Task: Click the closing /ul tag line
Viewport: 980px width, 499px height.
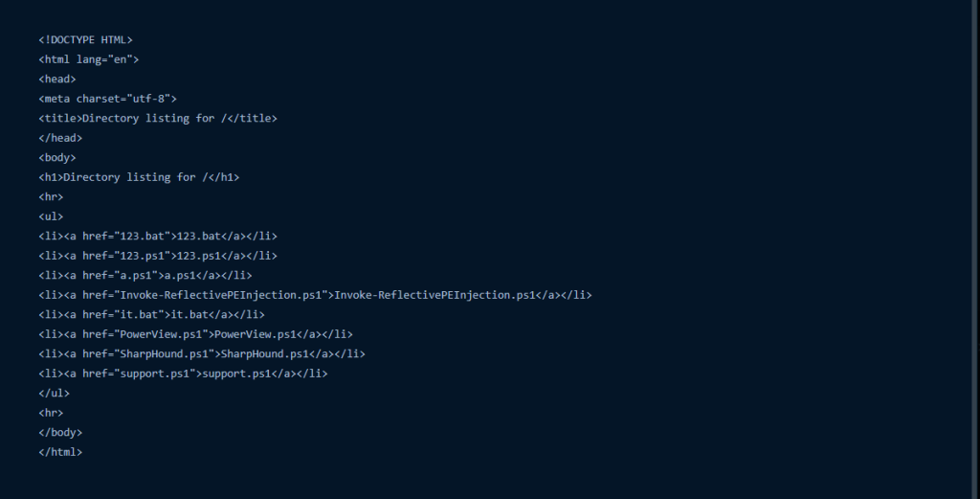Action: (55, 394)
